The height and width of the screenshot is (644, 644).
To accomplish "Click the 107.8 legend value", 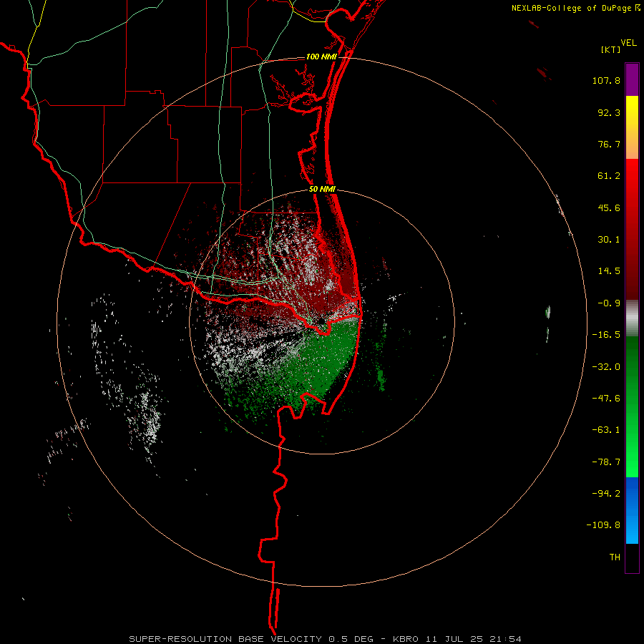I will coord(606,80).
